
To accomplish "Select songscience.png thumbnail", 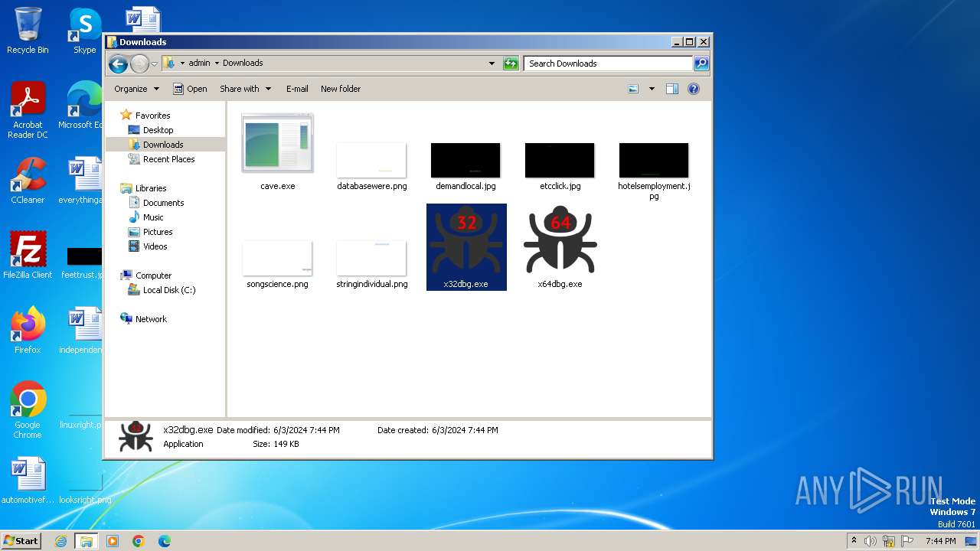I will 277,258.
